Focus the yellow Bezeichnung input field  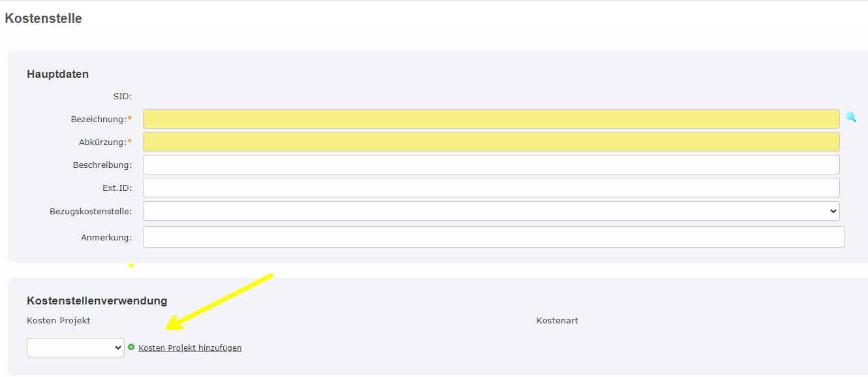[491, 119]
